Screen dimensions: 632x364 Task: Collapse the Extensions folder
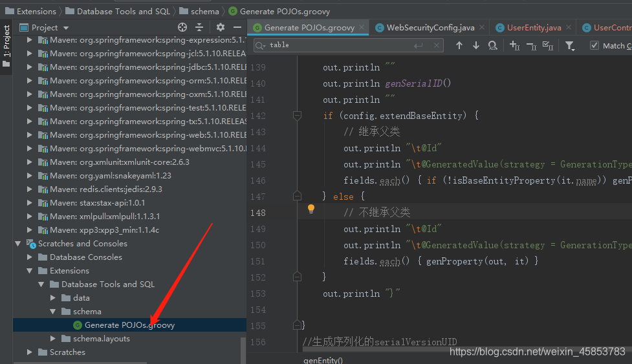29,271
